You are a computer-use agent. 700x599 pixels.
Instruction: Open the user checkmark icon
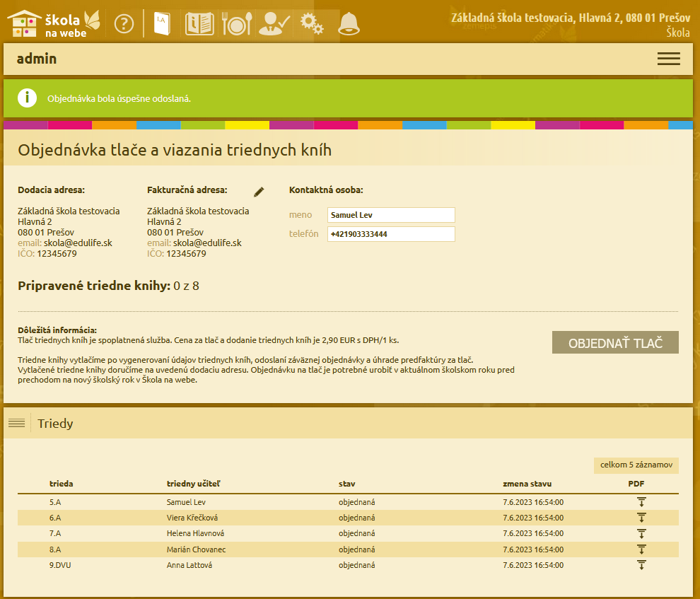coord(274,23)
